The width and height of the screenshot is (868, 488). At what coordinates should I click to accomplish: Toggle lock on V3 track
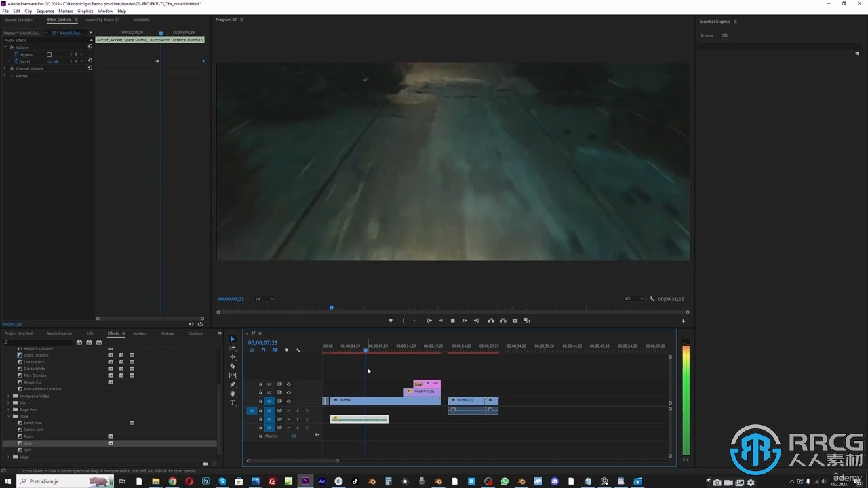tap(260, 384)
